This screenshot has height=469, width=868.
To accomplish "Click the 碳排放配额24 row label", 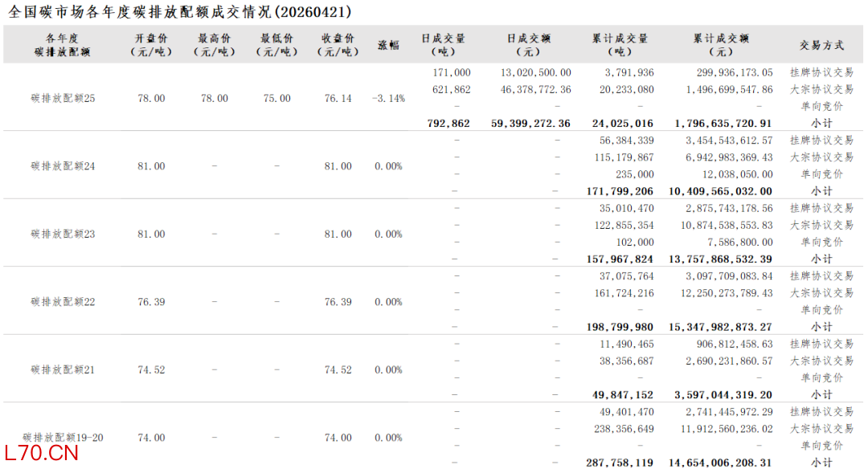I will click(x=63, y=166).
